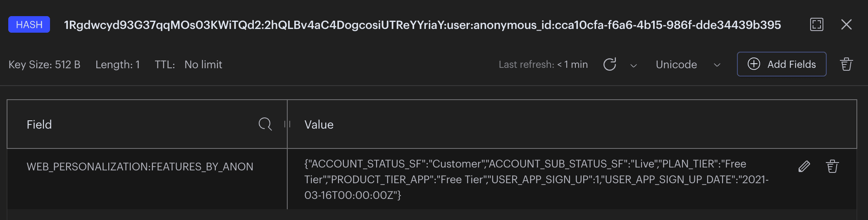Image resolution: width=868 pixels, height=220 pixels.
Task: Click the key name to rename
Action: click(x=422, y=25)
